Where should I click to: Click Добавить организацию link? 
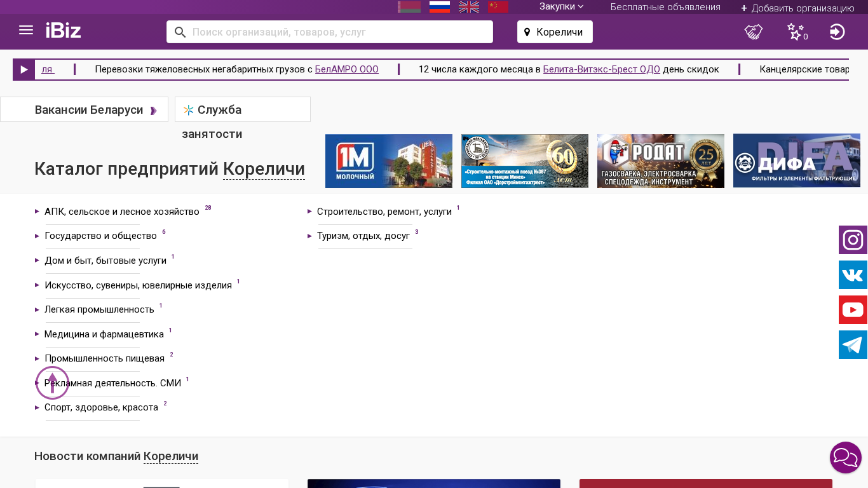tap(797, 8)
